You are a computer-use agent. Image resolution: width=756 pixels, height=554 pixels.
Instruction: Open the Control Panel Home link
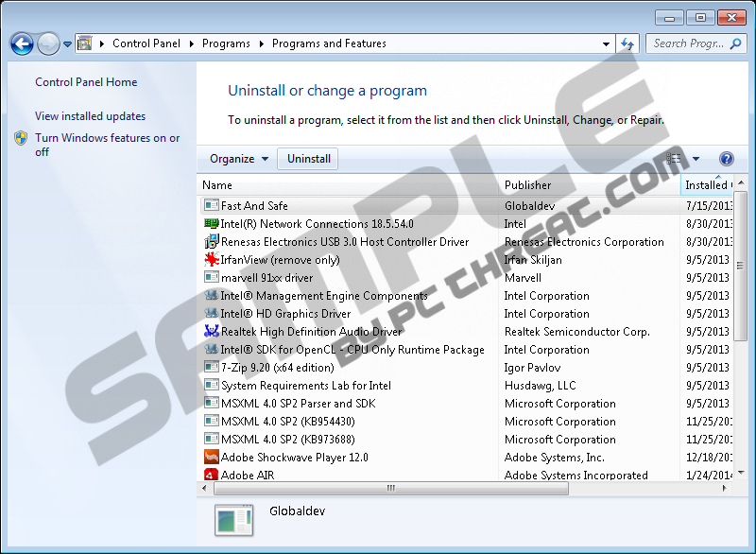click(x=86, y=82)
